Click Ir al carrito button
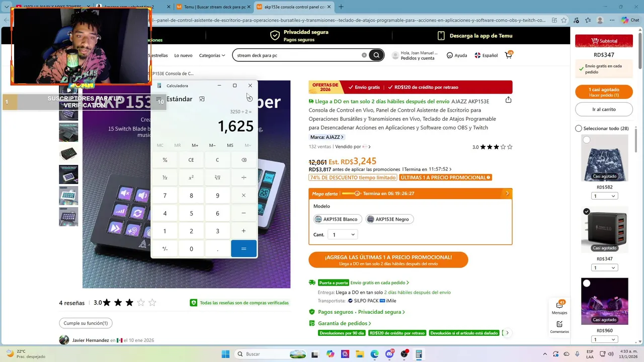 tap(604, 109)
